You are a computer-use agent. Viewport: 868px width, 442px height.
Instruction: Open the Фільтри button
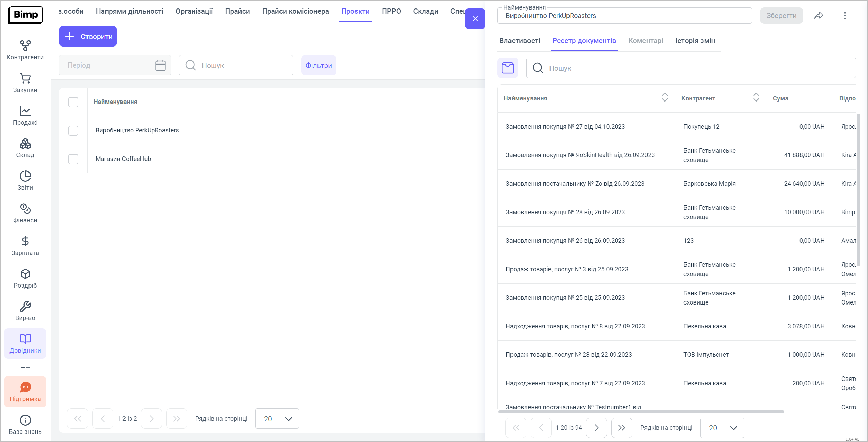319,65
